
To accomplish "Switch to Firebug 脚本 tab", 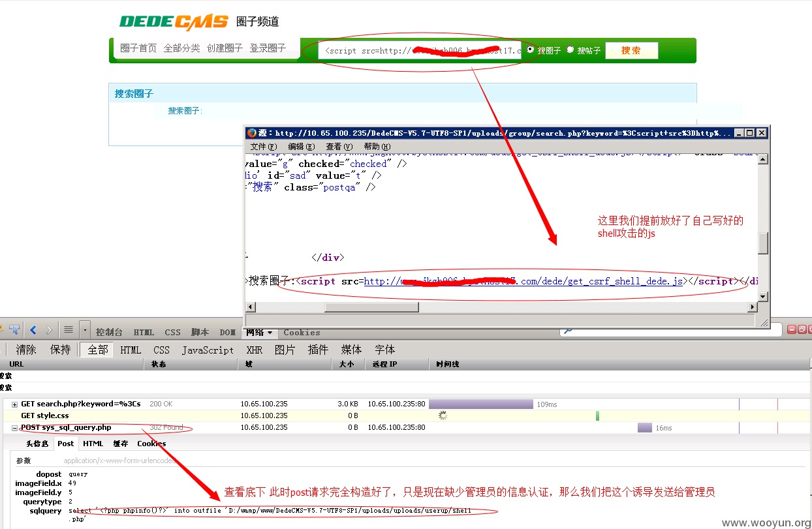I will [200, 332].
